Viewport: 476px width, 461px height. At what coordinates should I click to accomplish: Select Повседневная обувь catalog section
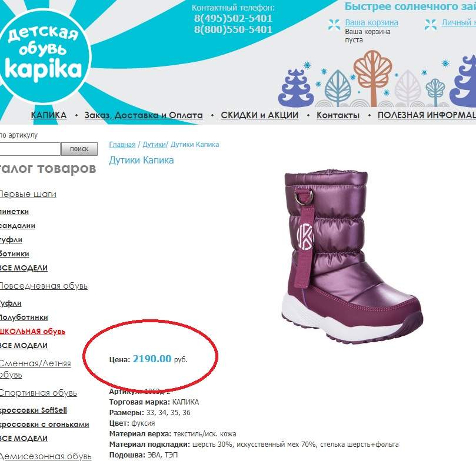click(44, 286)
